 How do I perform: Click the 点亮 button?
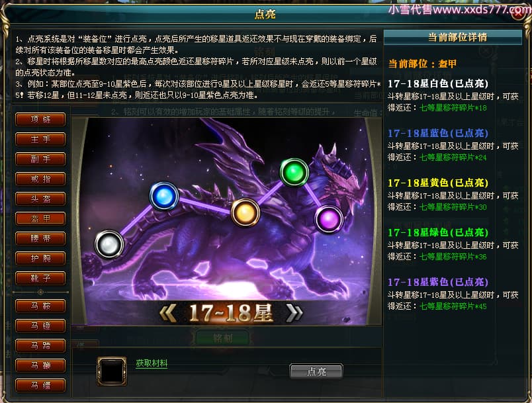316,371
